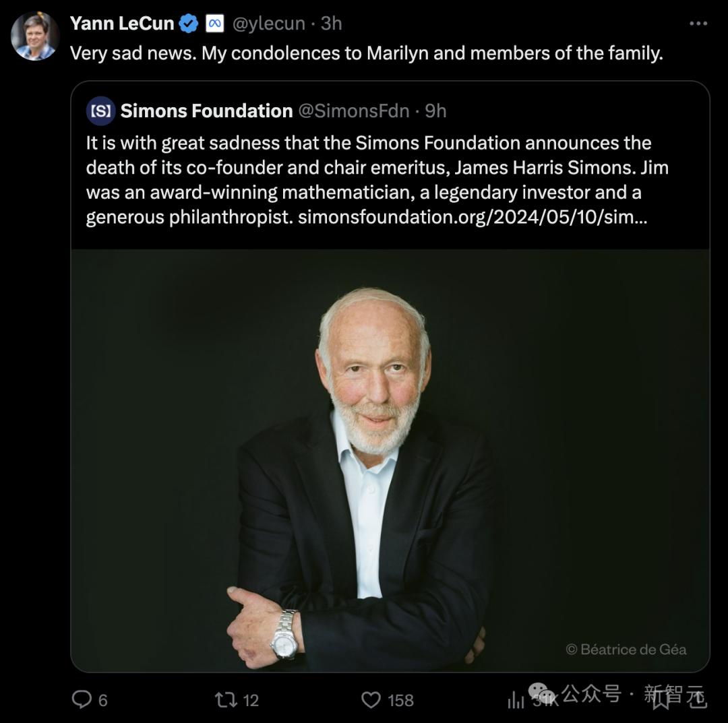Image resolution: width=728 pixels, height=723 pixels.
Task: Click the Simons Foundation logo avatar
Action: click(x=100, y=111)
